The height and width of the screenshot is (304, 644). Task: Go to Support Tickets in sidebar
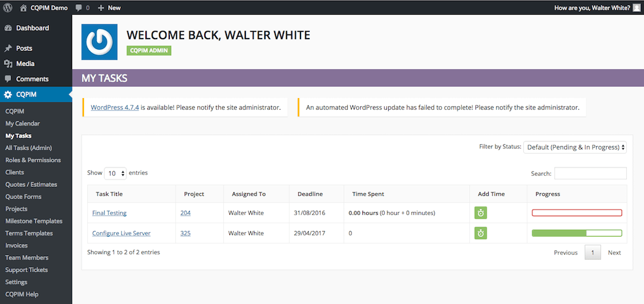26,270
